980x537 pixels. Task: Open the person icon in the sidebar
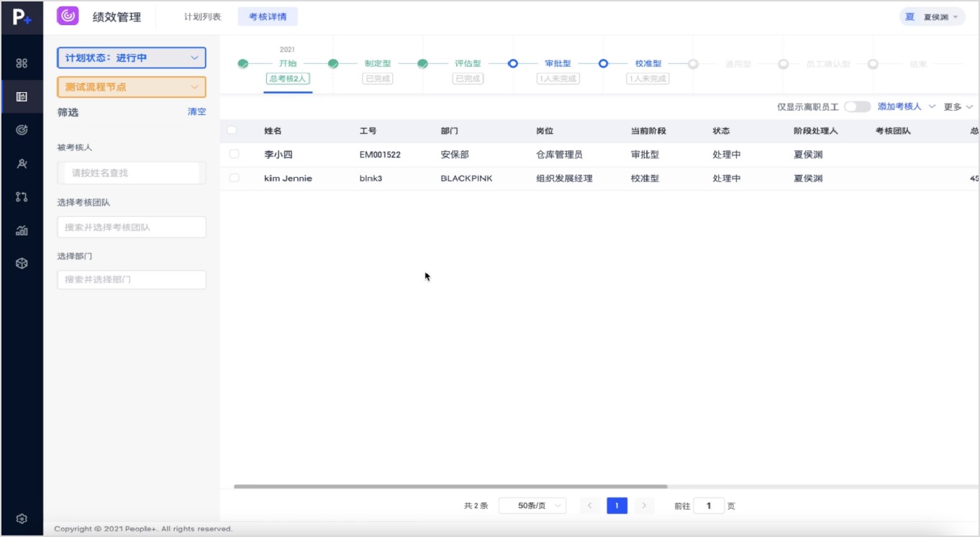[x=22, y=163]
